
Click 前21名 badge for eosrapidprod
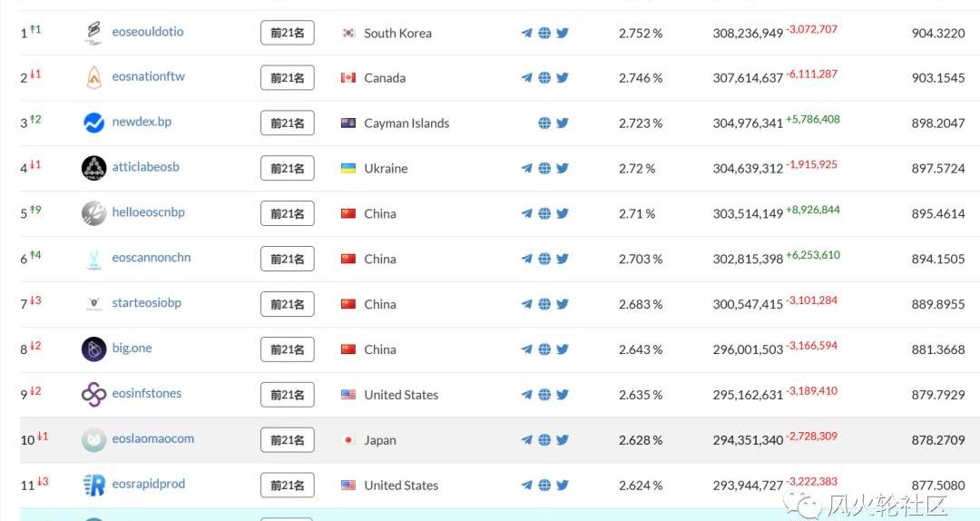coord(288,485)
